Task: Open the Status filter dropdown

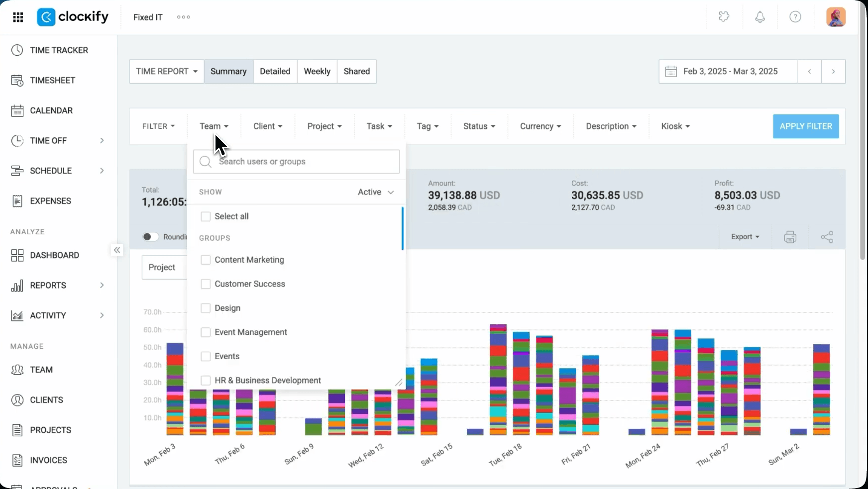Action: coord(479,126)
